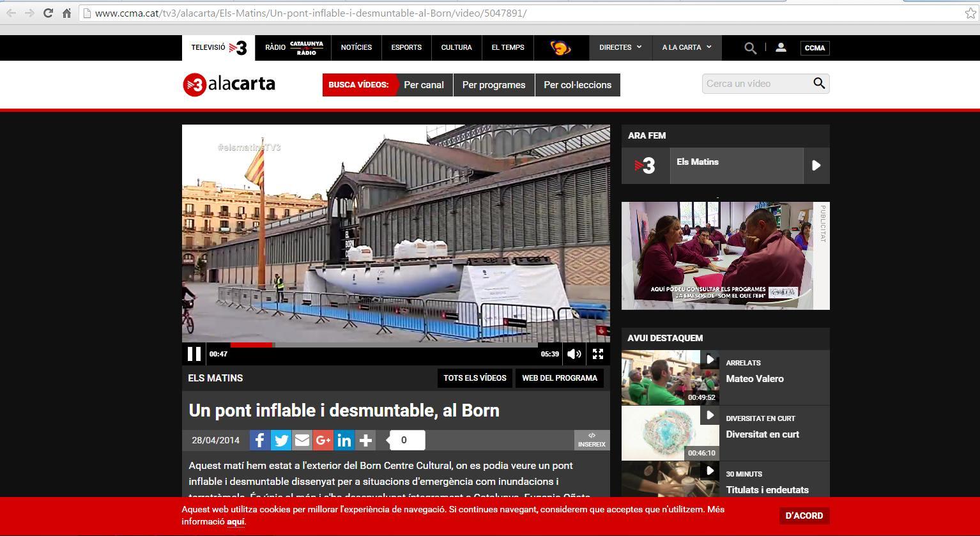Play Els Matins live arrow
The height and width of the screenshot is (536, 980).
click(816, 166)
